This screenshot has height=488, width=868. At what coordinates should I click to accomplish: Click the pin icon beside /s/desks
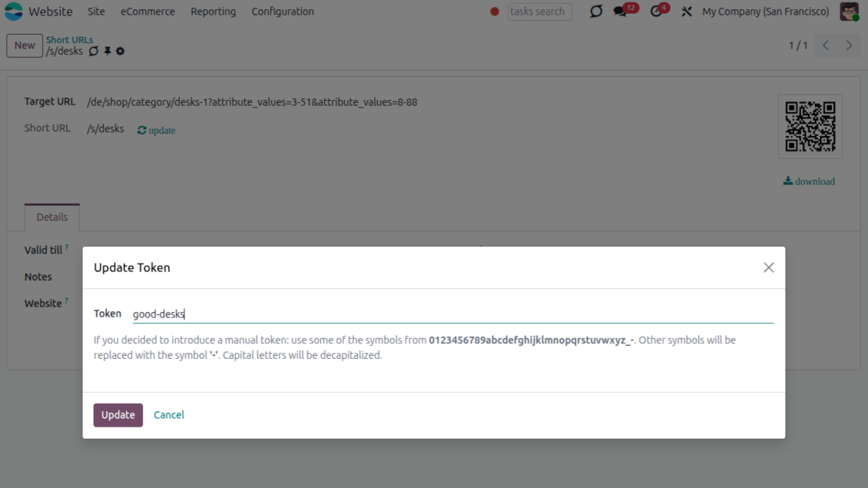coord(108,51)
